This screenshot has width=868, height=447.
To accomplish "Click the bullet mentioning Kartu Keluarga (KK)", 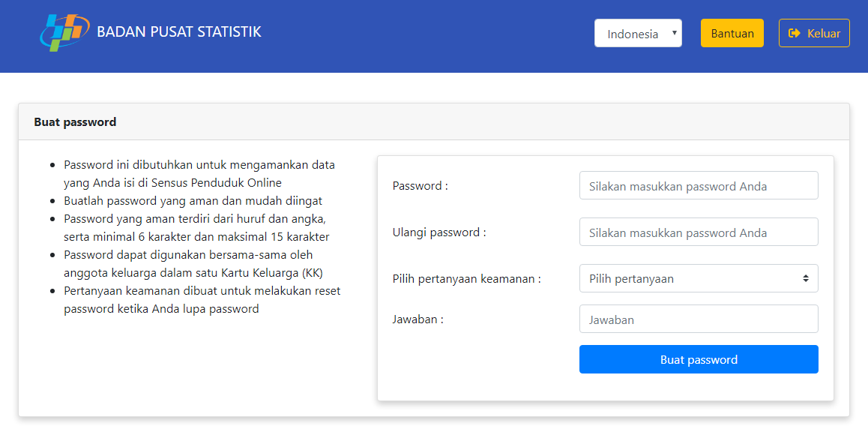I will [x=193, y=263].
